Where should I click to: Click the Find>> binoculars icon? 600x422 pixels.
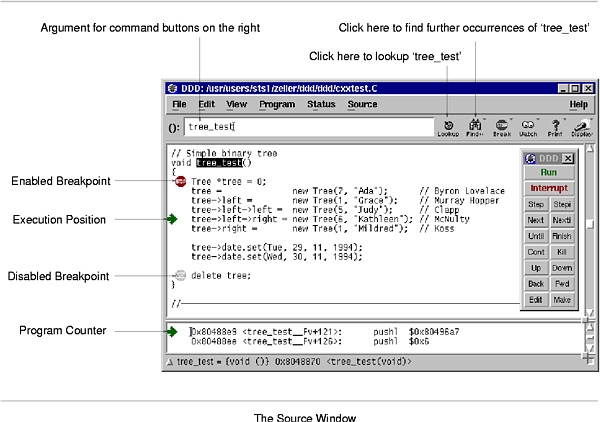point(474,126)
